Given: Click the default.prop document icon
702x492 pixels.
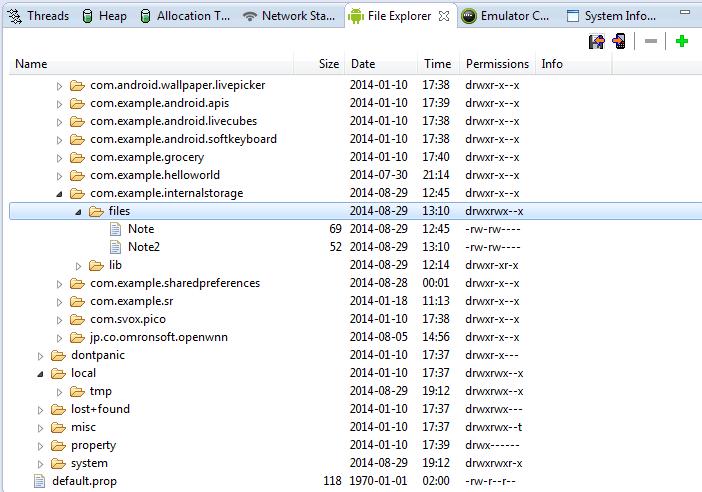Looking at the screenshot, I should tap(39, 481).
